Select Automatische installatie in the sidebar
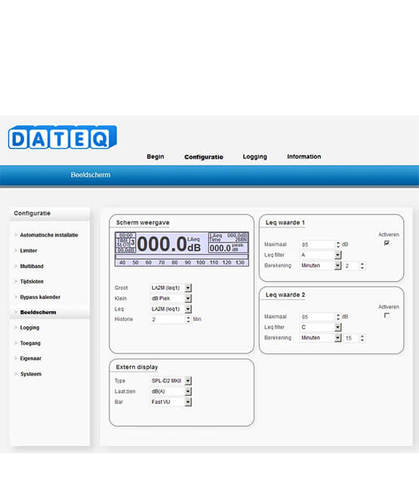This screenshot has height=500, width=419. (x=49, y=235)
